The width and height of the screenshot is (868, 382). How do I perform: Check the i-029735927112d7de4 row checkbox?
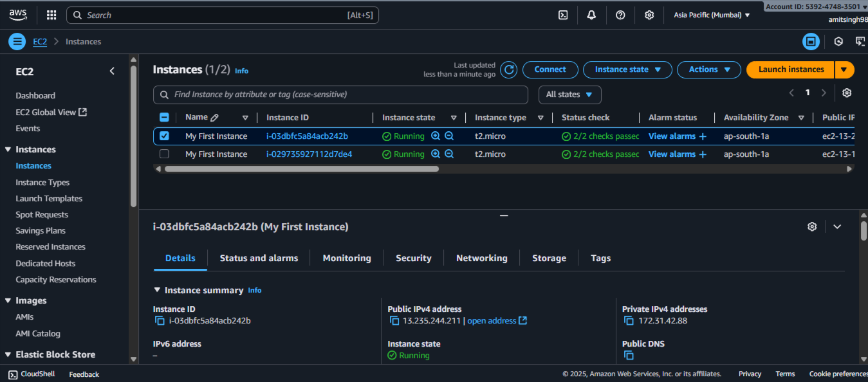point(164,154)
